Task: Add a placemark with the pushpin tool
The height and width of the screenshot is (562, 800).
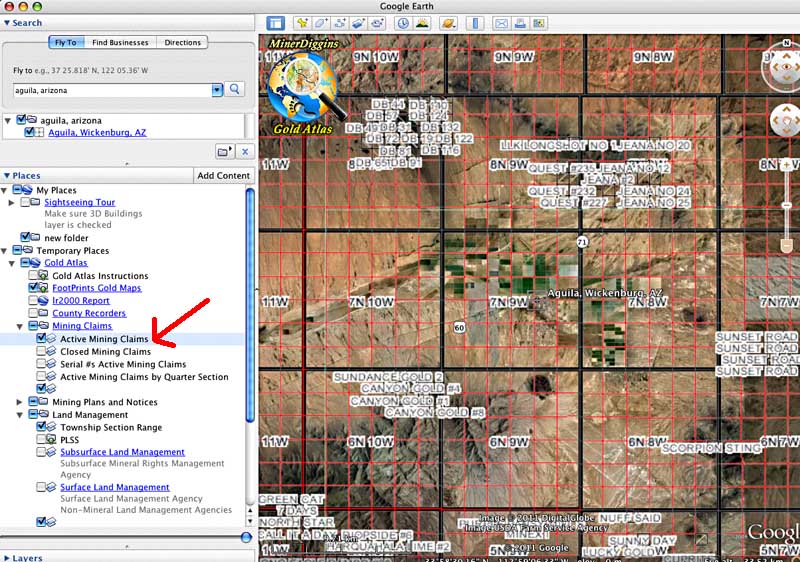Action: pyautogui.click(x=303, y=23)
